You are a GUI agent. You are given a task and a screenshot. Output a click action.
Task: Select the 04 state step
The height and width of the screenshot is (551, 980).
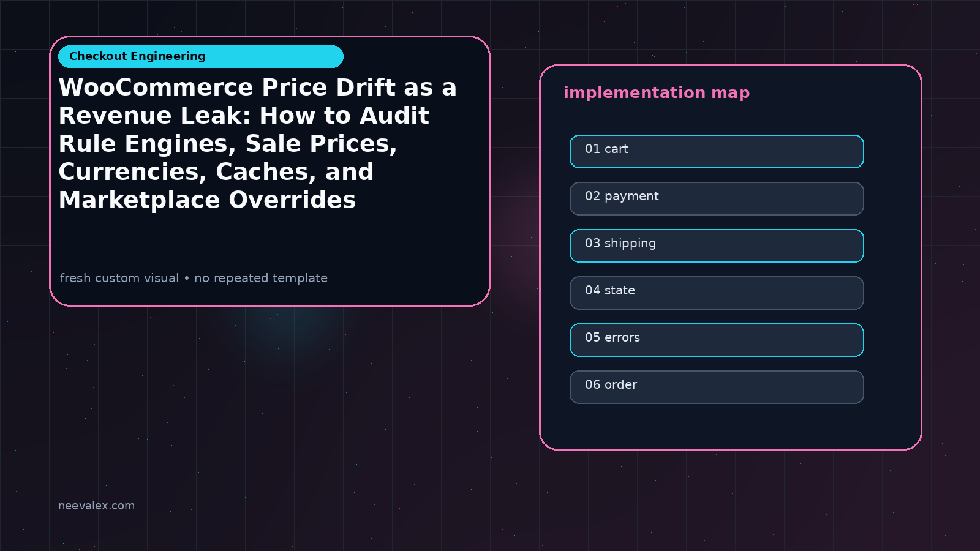tap(717, 293)
